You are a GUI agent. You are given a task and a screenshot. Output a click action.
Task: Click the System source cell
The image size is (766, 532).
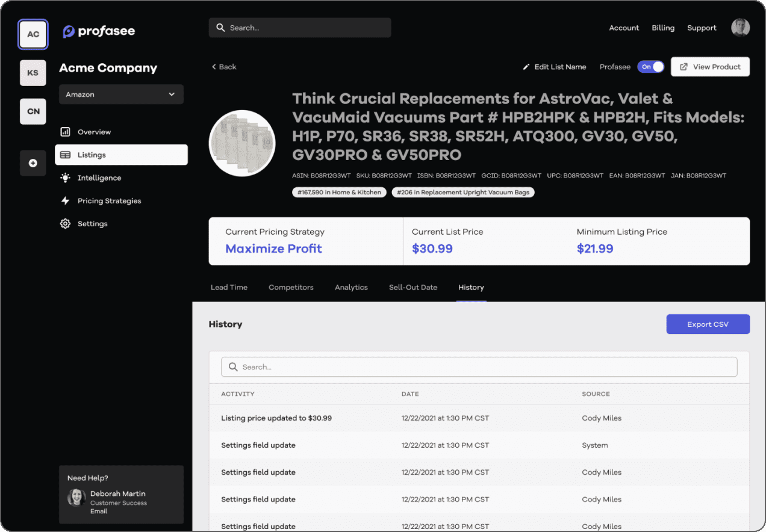pyautogui.click(x=595, y=445)
